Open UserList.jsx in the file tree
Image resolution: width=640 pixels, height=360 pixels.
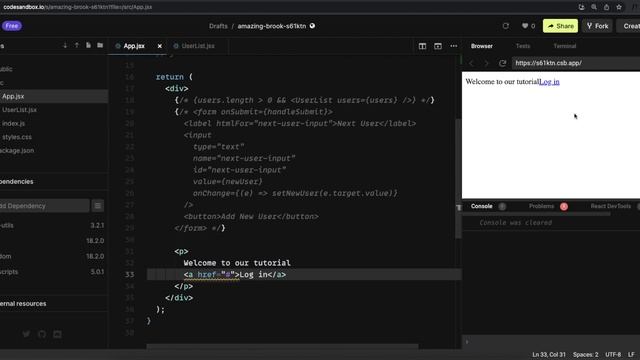point(54,110)
